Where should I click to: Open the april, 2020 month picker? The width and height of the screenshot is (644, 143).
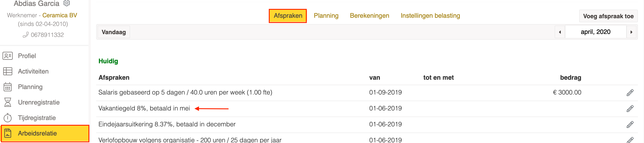(596, 32)
